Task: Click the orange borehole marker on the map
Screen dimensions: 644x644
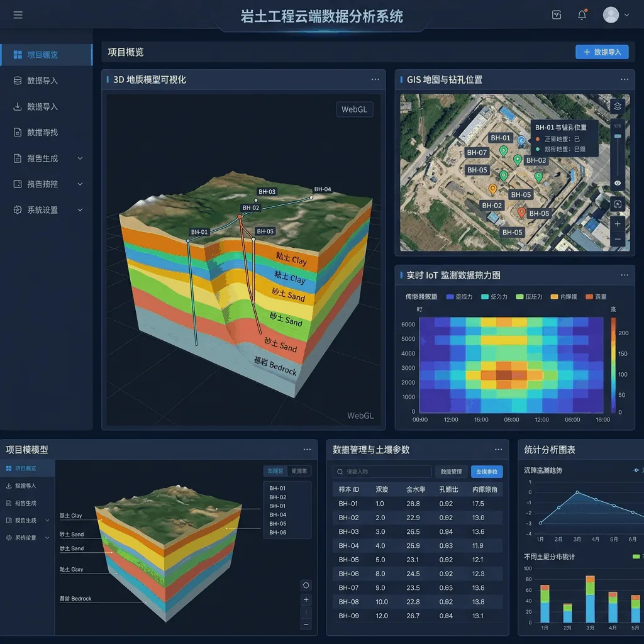Action: coord(492,189)
